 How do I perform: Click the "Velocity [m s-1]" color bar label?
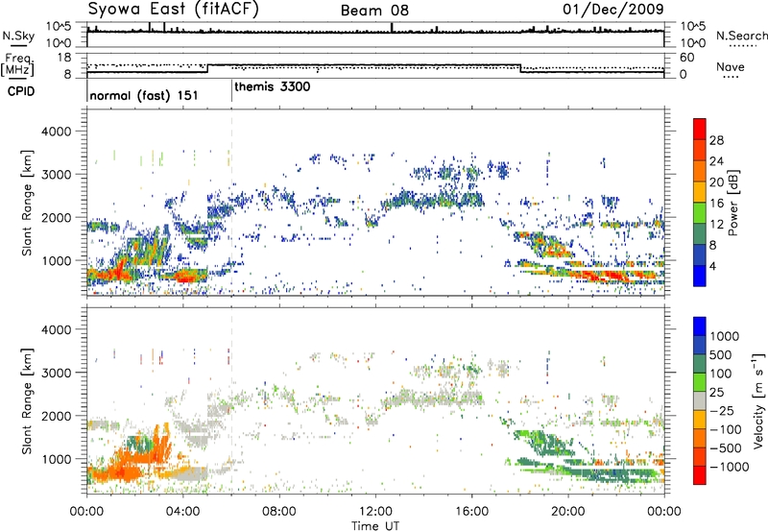click(x=758, y=400)
